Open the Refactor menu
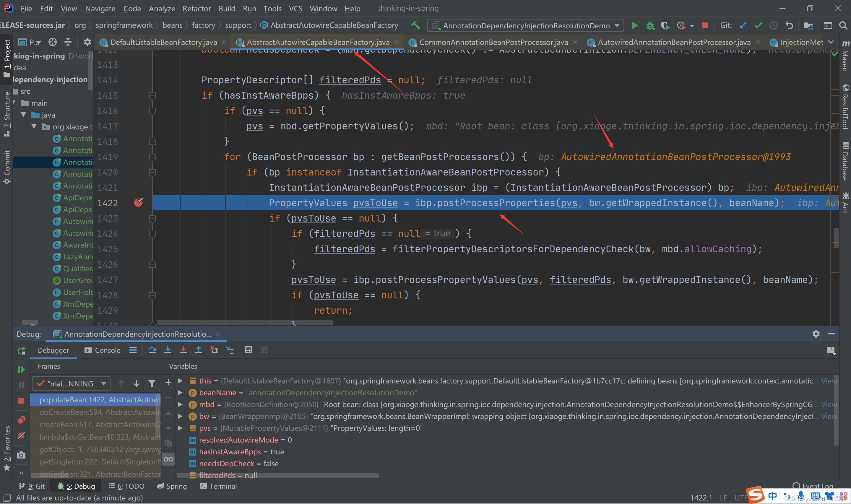Viewport: 851px width, 504px height. (x=196, y=9)
